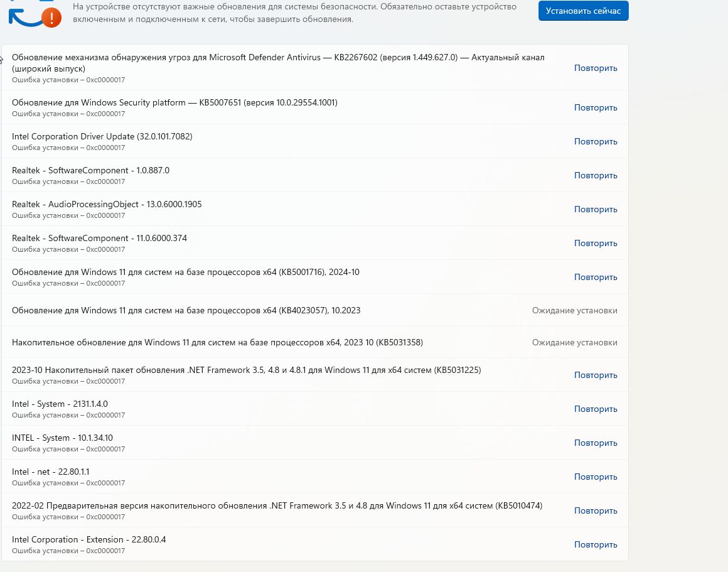Click the error code under Intel Corporation Driver Update
Screen dimensions: 728x572
[x=68, y=148]
